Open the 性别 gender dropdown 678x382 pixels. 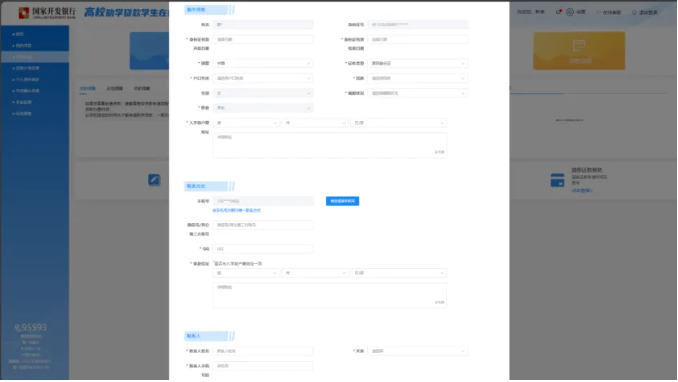[263, 93]
